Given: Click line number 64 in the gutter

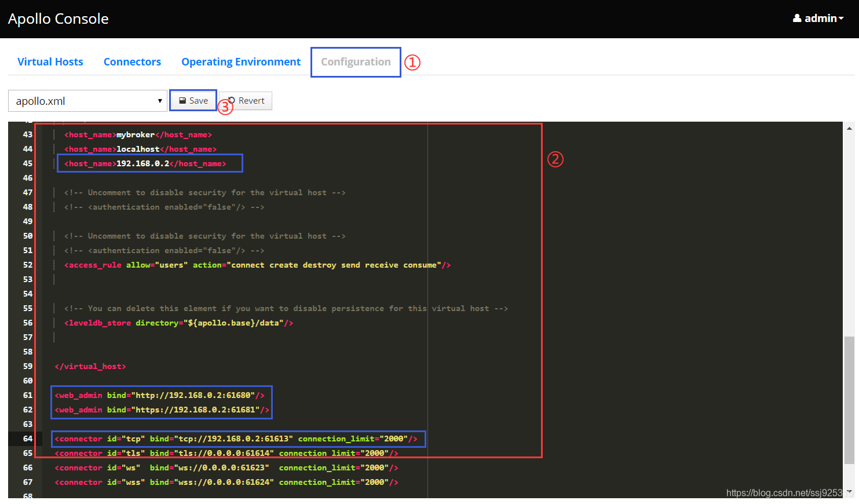Looking at the screenshot, I should tap(28, 439).
